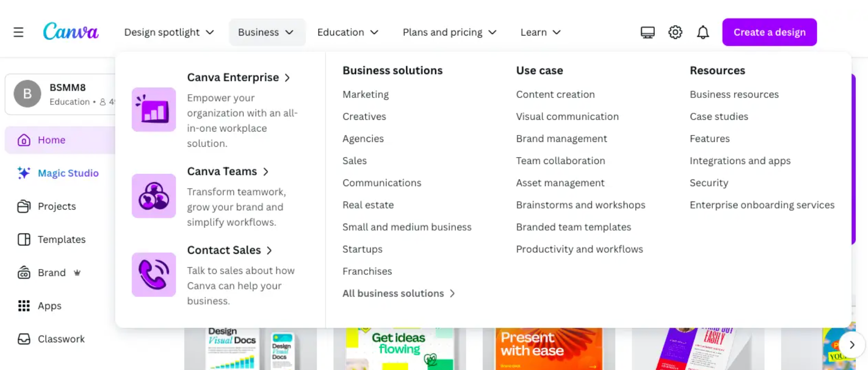Select Startups menu entry
Image resolution: width=868 pixels, height=370 pixels.
(362, 249)
